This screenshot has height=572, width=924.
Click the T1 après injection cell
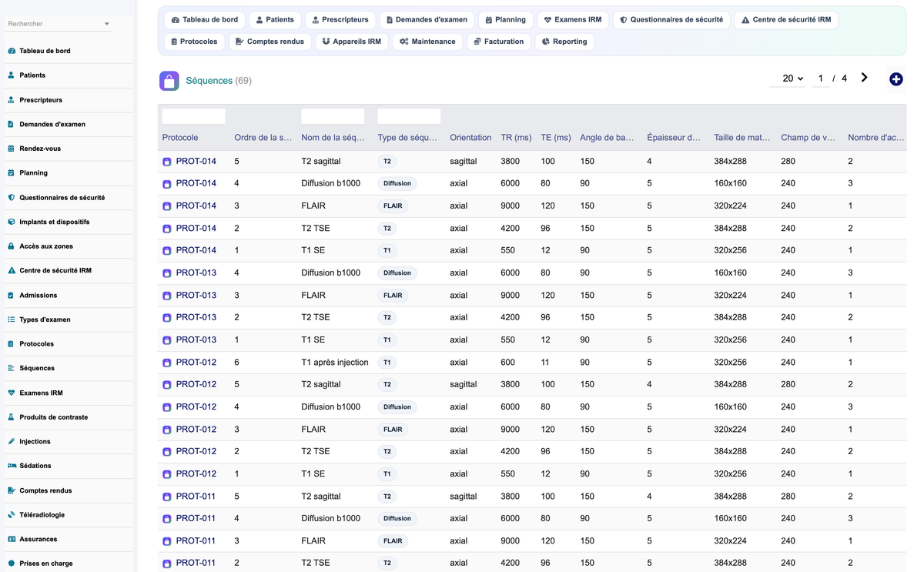[335, 363]
